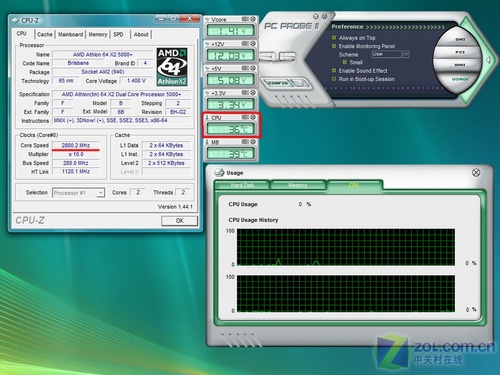Switch to CPU-Z Memory tab
This screenshot has width=500, height=375.
tap(98, 34)
